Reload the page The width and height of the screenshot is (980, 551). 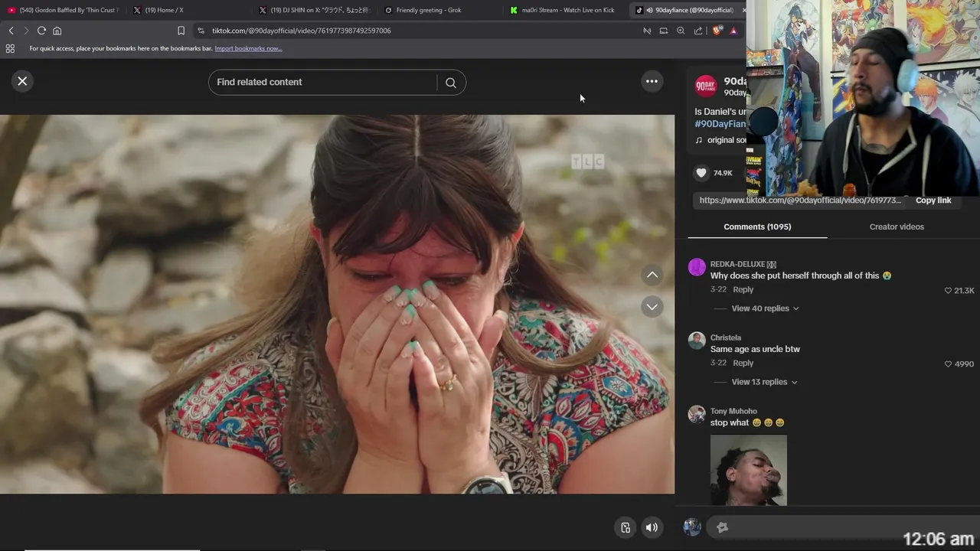pos(41,31)
